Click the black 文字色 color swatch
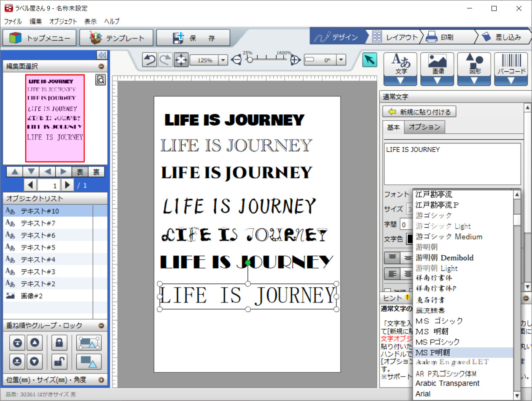532x401 pixels. [409, 239]
